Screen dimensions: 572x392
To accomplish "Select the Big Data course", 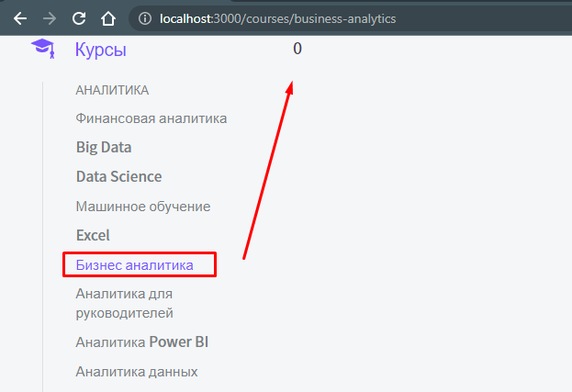I will (x=104, y=147).
